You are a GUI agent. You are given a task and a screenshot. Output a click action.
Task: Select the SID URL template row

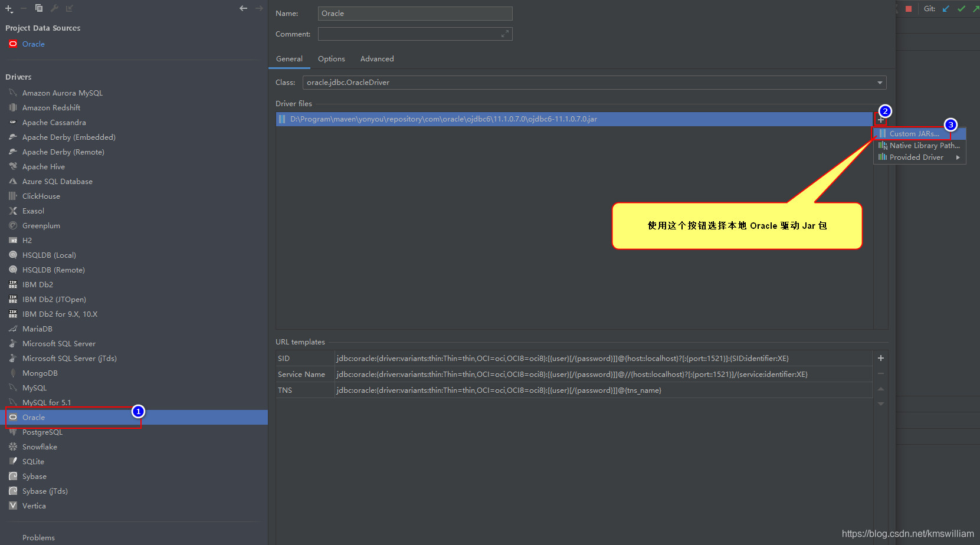[x=574, y=359]
